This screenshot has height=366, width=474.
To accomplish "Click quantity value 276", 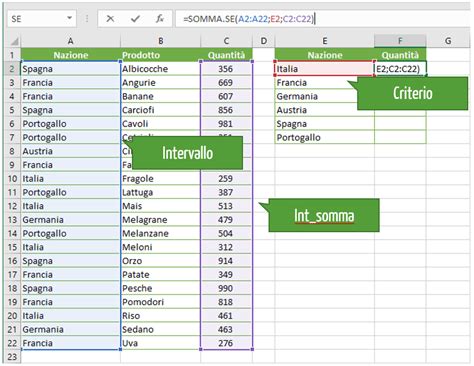I will coord(226,343).
